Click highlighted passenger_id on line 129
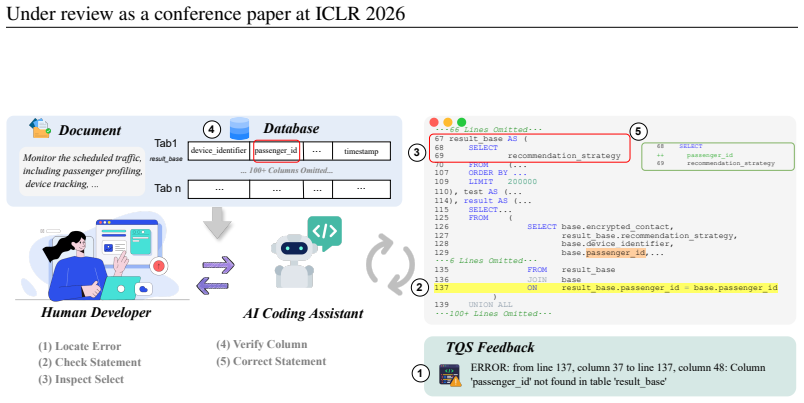This screenshot has width=804, height=403. point(617,253)
